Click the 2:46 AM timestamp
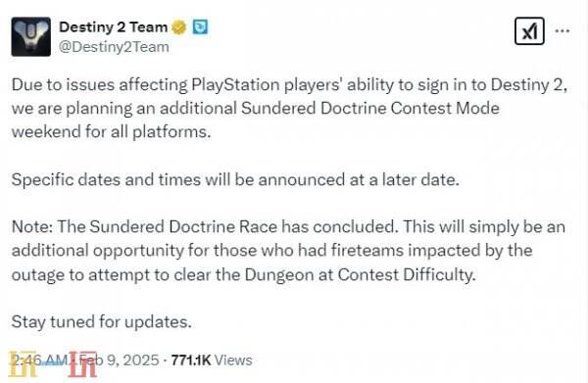588x383 pixels. click(x=39, y=360)
